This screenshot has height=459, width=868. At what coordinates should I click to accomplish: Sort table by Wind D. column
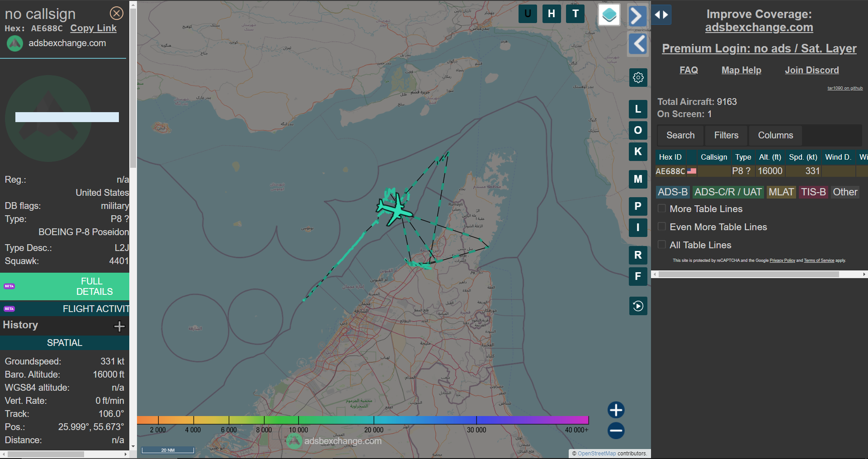(x=838, y=157)
